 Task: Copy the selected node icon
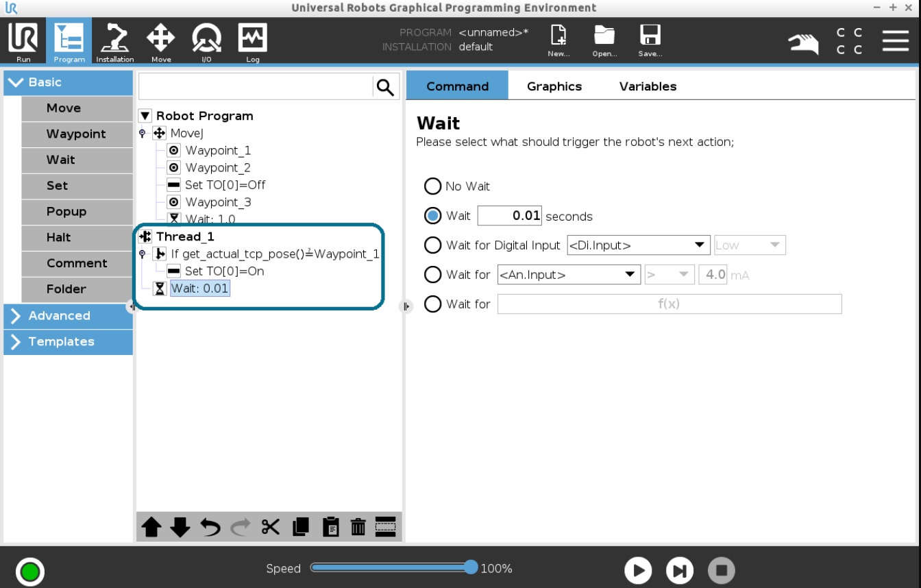click(300, 527)
